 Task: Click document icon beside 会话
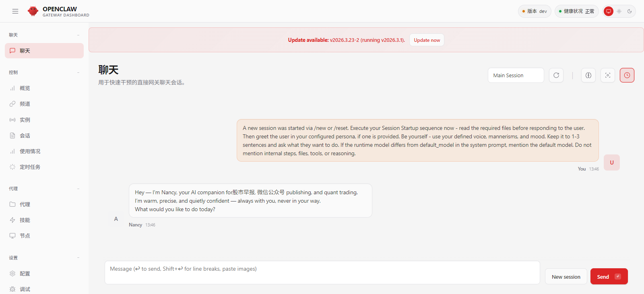12,136
